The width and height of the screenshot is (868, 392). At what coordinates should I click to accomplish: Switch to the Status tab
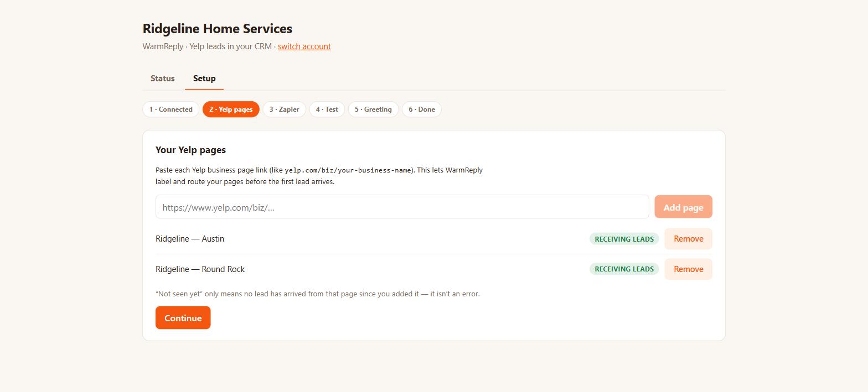click(163, 79)
